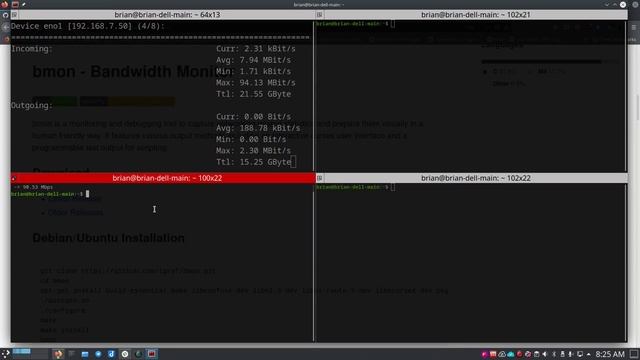The image size is (640, 360).
Task: Click the 'Incoming:' label in bmon output
Action: [32, 49]
